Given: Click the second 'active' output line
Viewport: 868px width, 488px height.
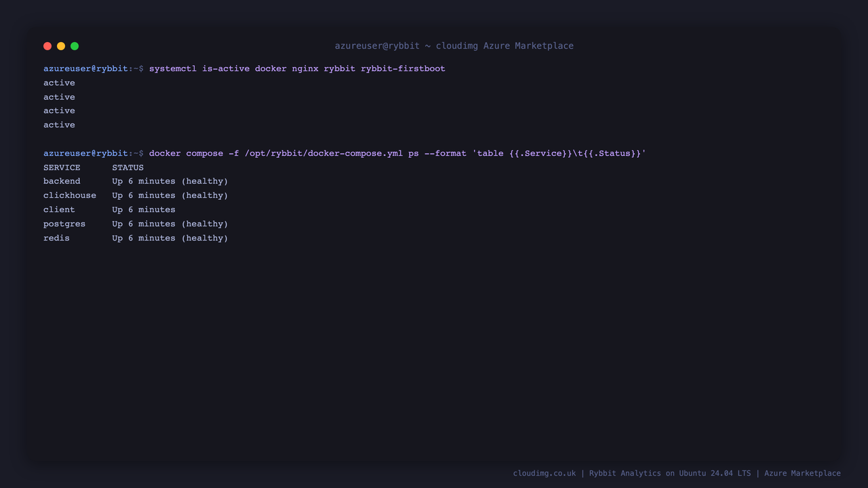Looking at the screenshot, I should click(59, 97).
